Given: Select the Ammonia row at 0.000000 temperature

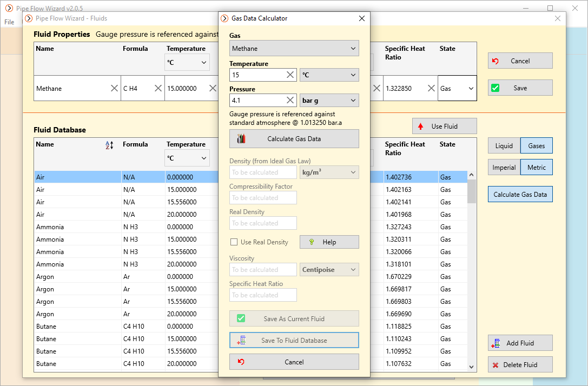Looking at the screenshot, I should (250, 227).
